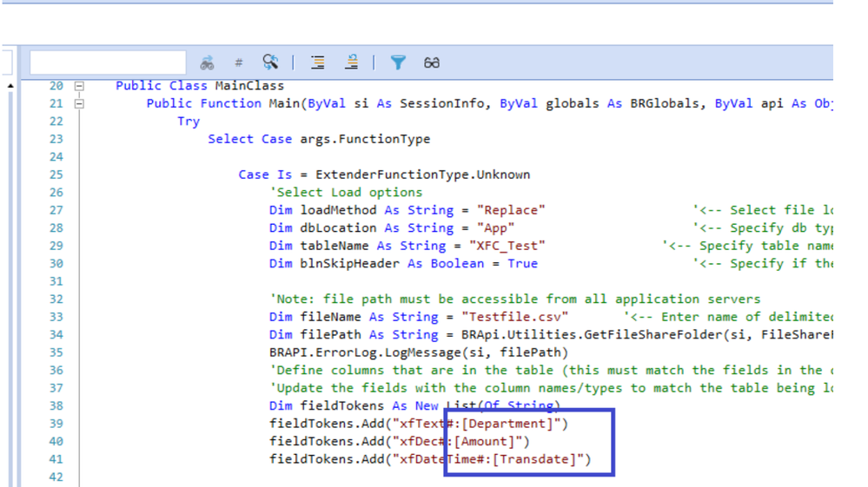868x487 pixels.
Task: Click the fileName variable on line 33
Action: point(330,317)
